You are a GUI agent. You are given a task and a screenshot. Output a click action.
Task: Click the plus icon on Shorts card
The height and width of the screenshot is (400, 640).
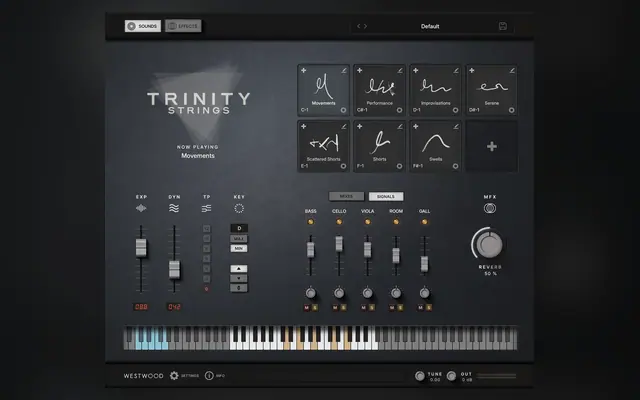pyautogui.click(x=360, y=127)
